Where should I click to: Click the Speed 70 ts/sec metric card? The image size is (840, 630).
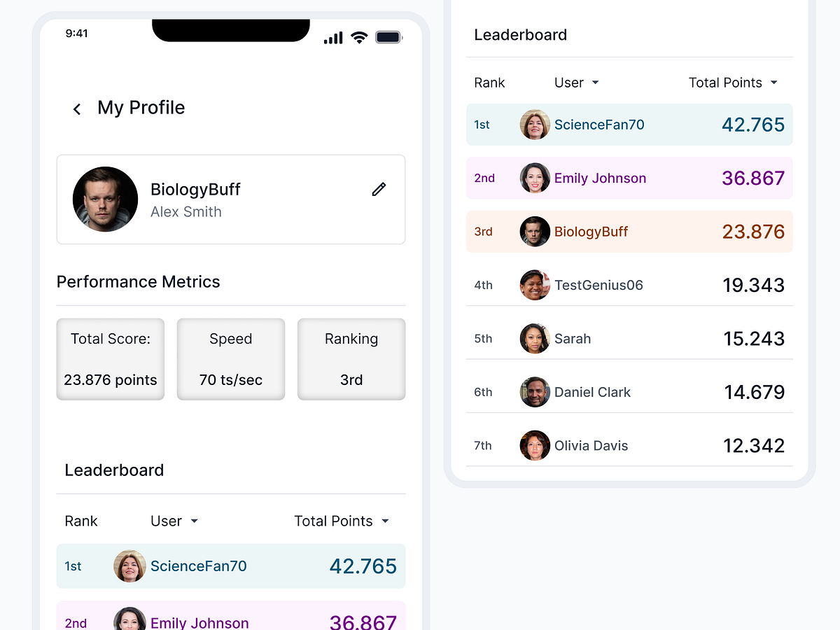tap(230, 359)
